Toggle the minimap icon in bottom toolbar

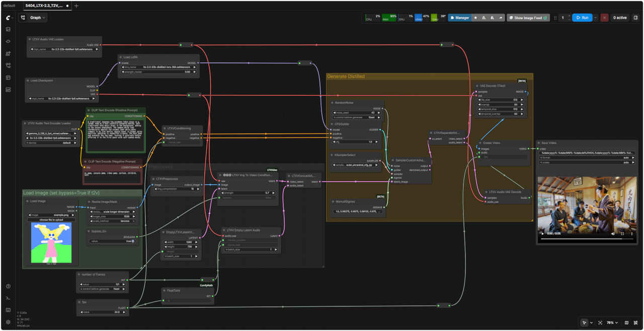coord(626,322)
